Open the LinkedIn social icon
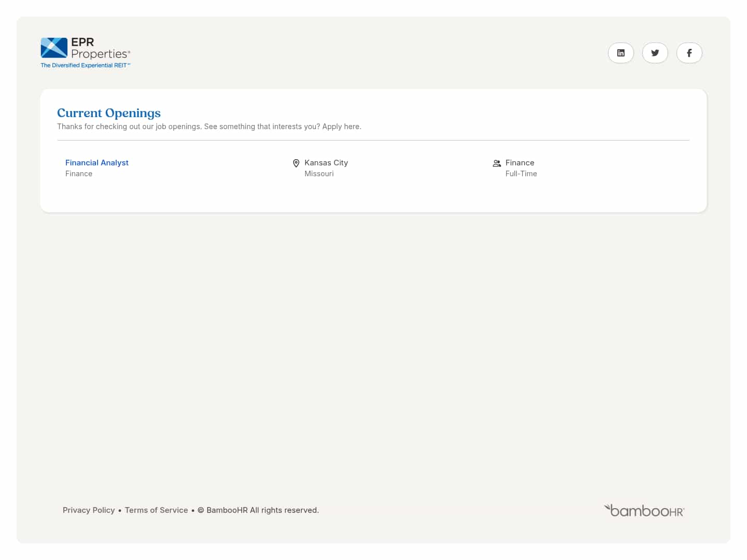747x560 pixels. click(621, 53)
